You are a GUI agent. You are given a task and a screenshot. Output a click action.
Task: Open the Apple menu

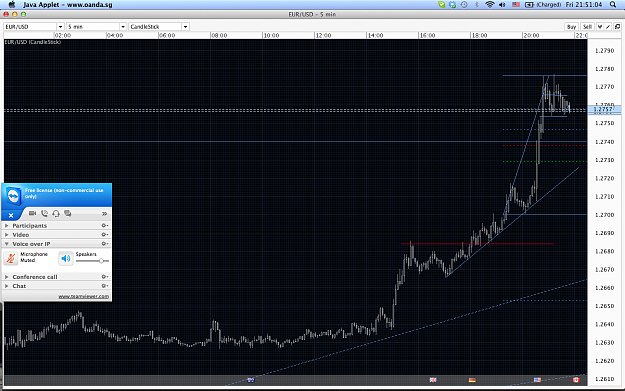coord(12,5)
